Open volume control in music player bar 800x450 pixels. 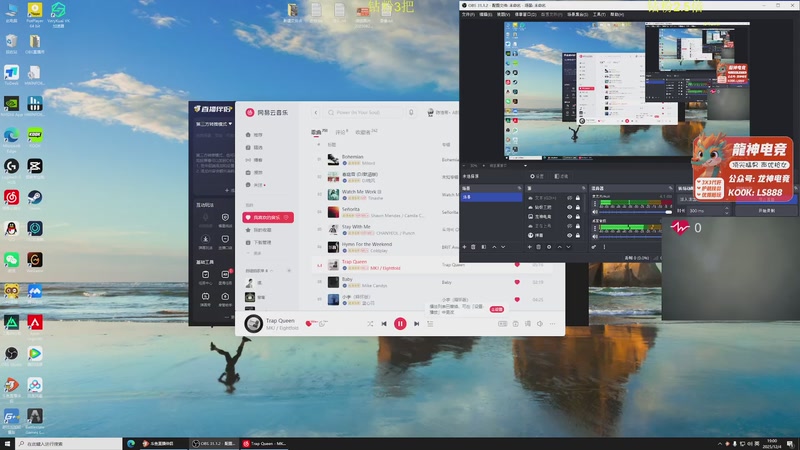540,323
